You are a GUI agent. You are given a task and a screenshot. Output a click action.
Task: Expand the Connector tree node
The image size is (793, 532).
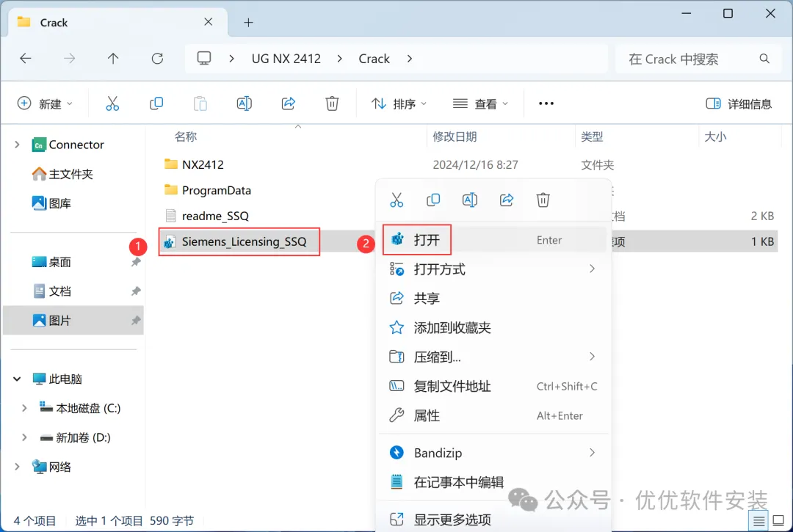point(17,145)
